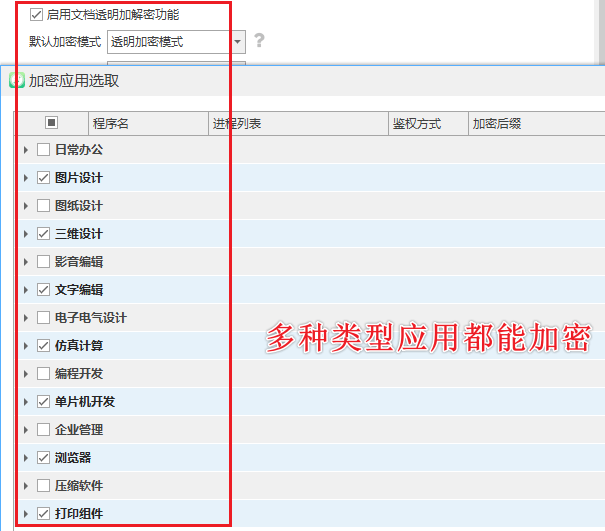Screen dimensions: 605x531
Task: Open the 默认加密模式 dropdown
Action: tap(238, 42)
